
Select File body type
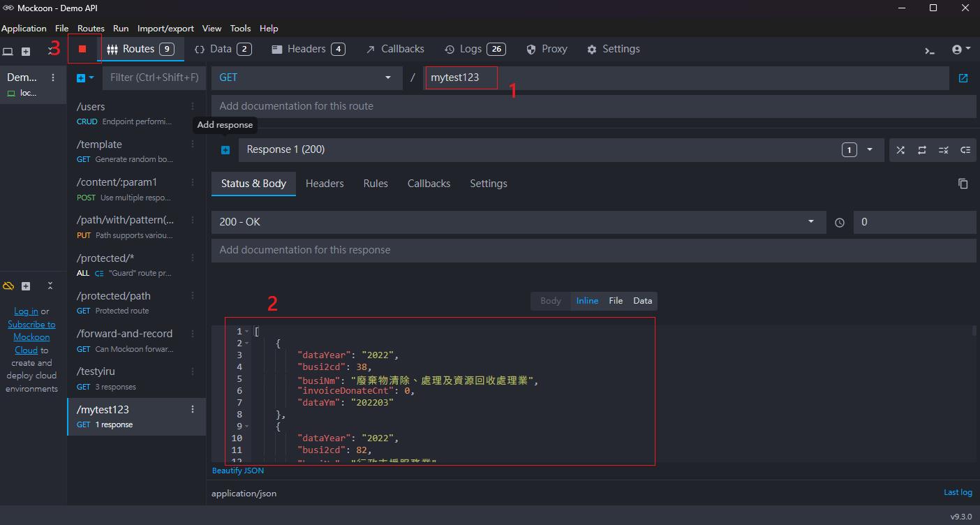click(616, 301)
